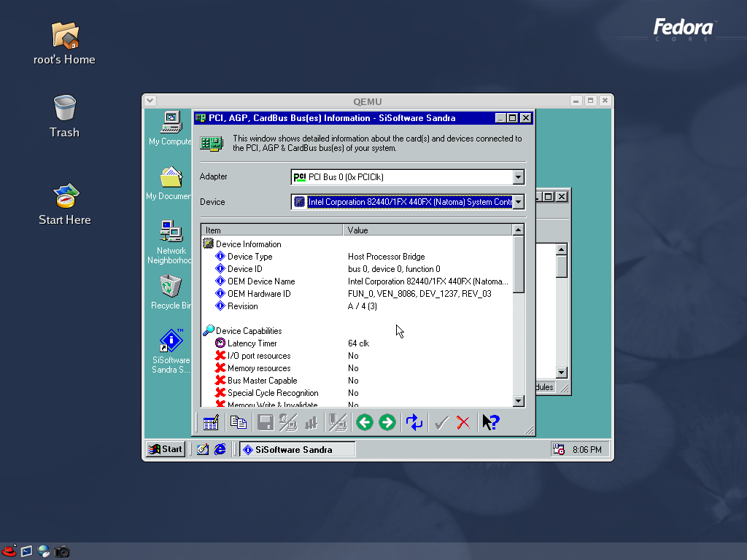Open the Red Hat main menu
Viewport: 747px width, 560px height.
[9, 551]
